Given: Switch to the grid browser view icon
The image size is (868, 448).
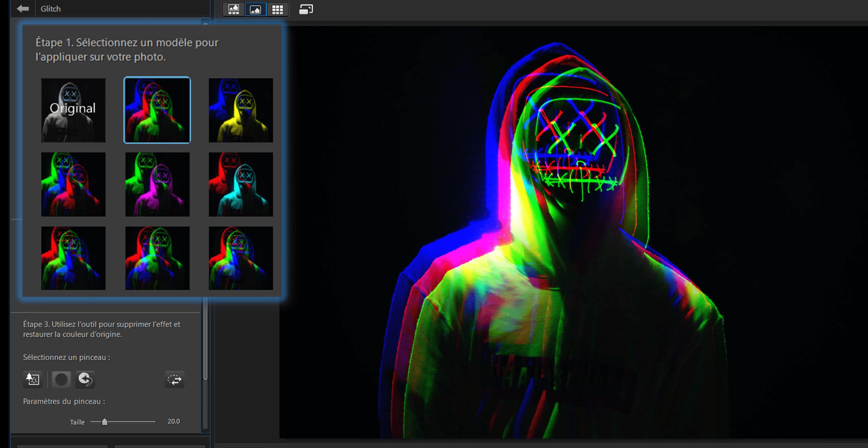Looking at the screenshot, I should [278, 9].
